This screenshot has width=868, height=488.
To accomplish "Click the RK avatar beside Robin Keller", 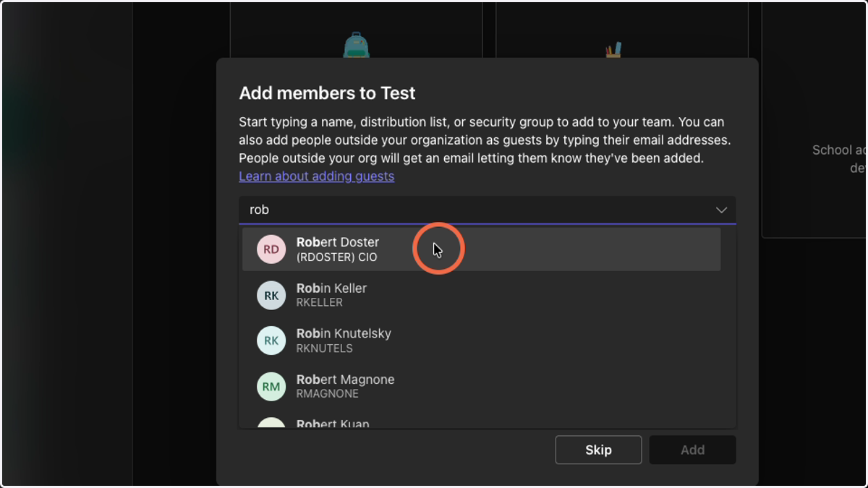I will [x=271, y=295].
